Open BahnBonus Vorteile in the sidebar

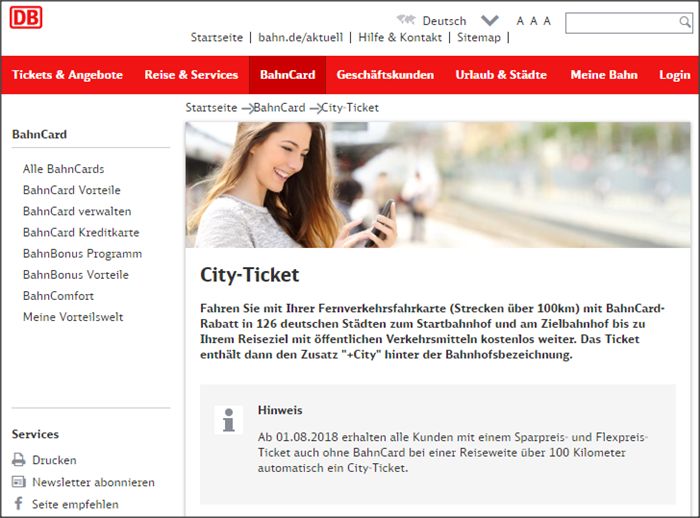click(76, 275)
